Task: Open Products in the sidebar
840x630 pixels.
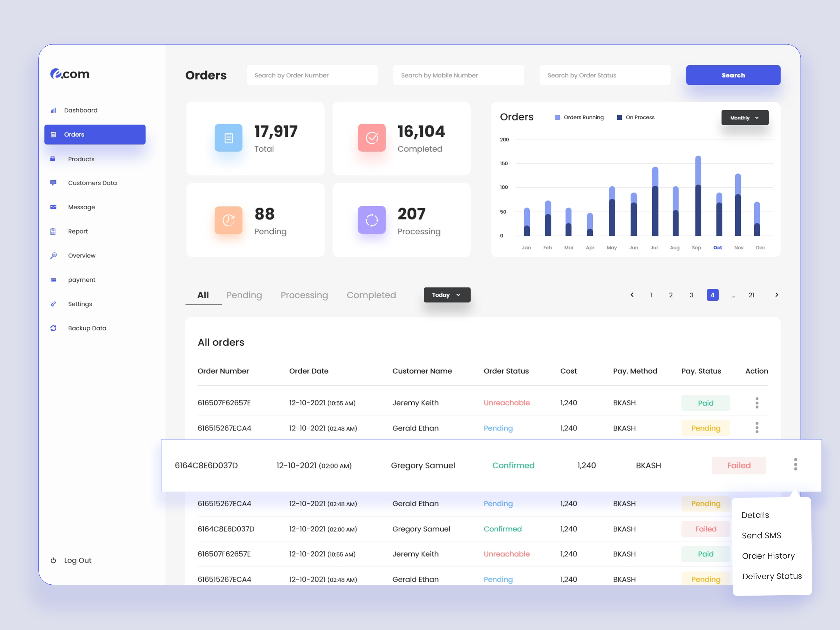Action: click(81, 159)
